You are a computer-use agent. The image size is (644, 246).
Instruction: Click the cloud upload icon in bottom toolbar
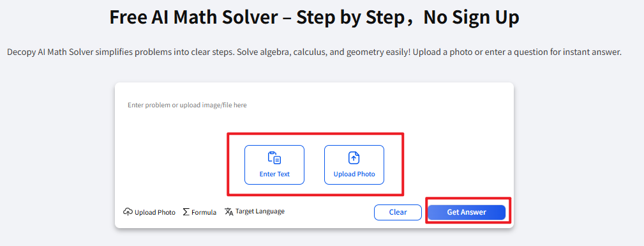128,212
